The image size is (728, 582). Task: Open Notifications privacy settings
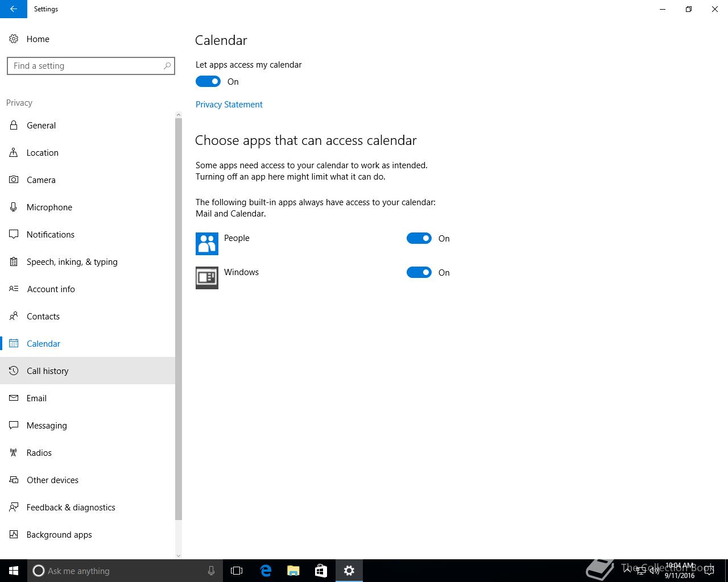(x=88, y=234)
